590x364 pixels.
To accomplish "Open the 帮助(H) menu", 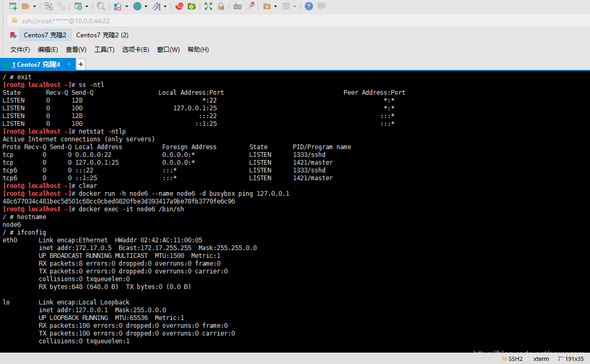I will click(x=198, y=50).
